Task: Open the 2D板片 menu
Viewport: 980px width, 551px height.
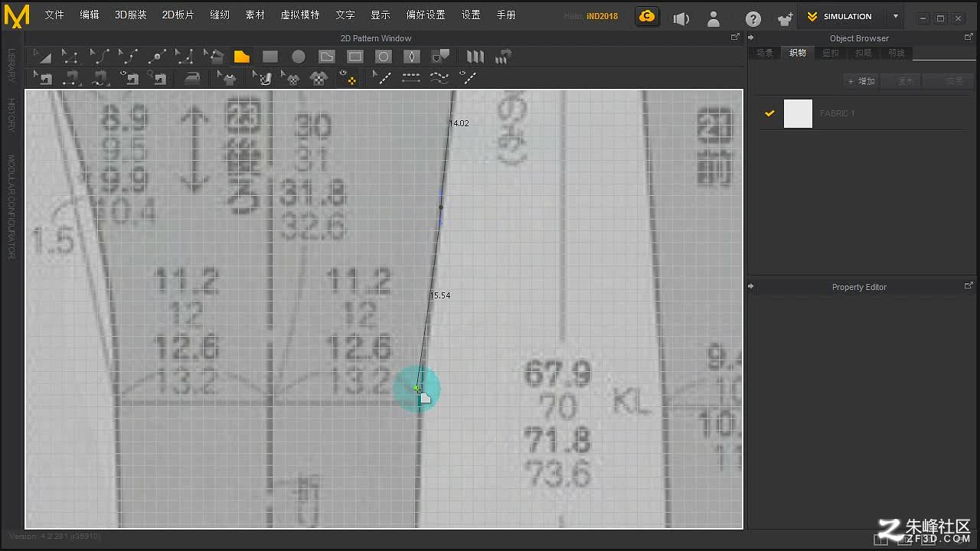Action: click(x=178, y=15)
